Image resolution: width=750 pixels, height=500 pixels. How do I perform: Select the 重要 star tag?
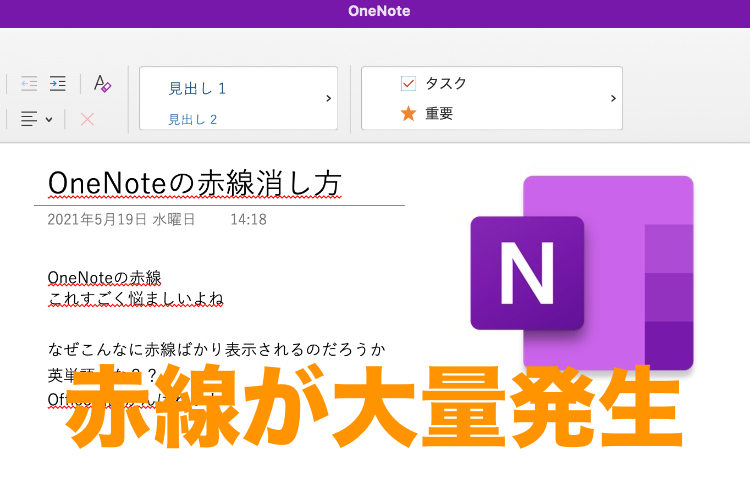[427, 113]
